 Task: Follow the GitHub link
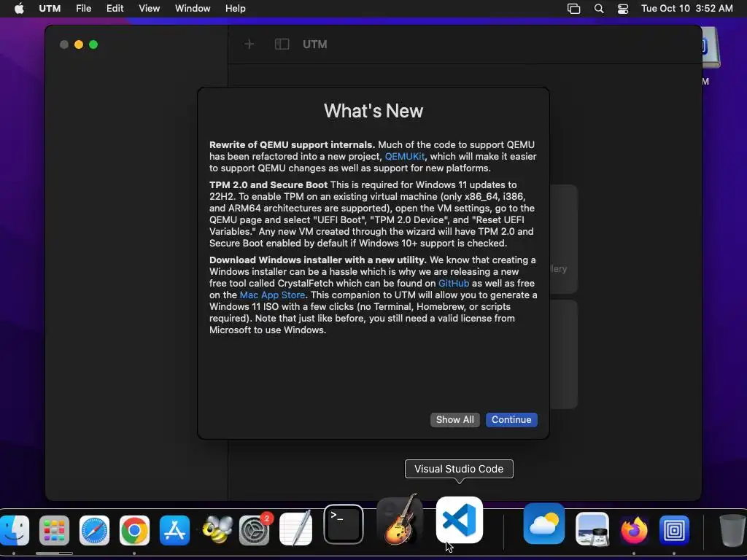point(454,284)
